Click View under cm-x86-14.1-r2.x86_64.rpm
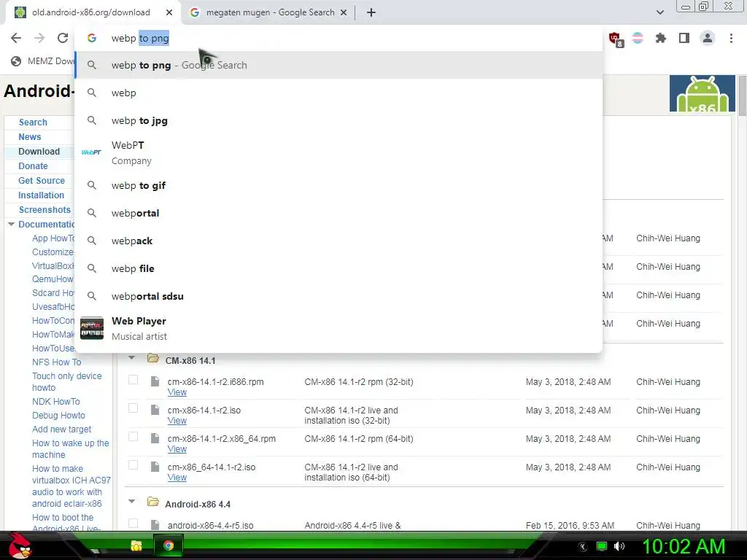Viewport: 747px width, 560px height. click(177, 449)
